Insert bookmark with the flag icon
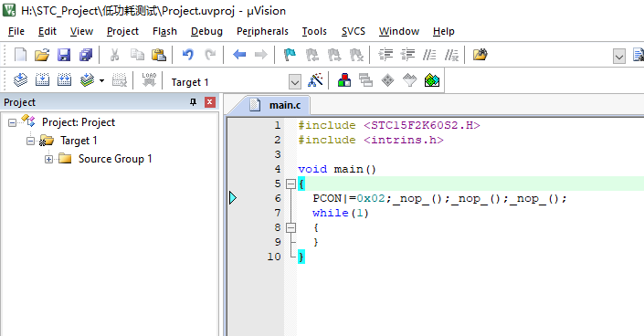644x336 pixels. point(290,55)
